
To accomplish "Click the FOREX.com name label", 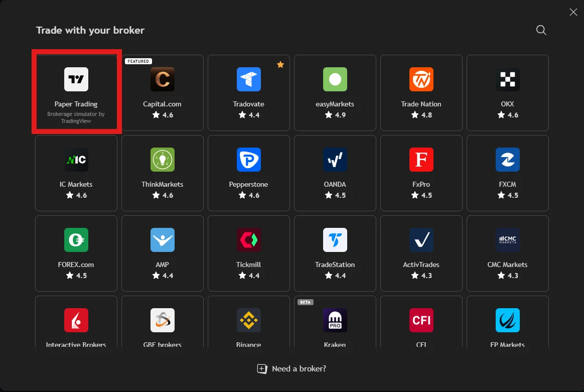I will (76, 265).
